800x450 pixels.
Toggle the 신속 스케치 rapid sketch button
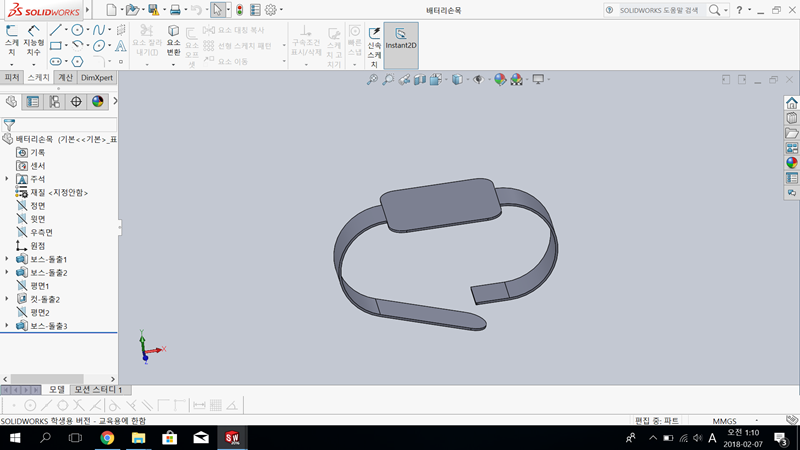374,47
